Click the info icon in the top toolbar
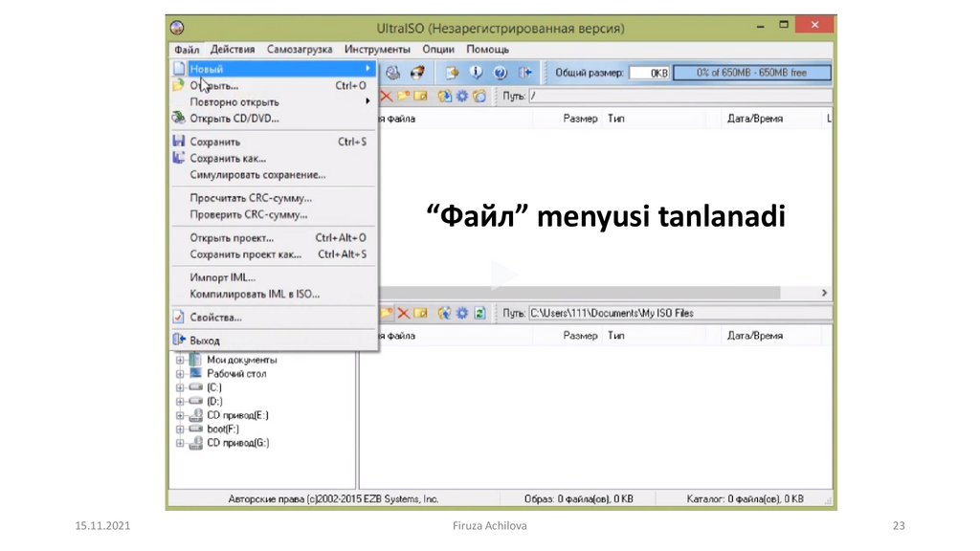 (475, 73)
